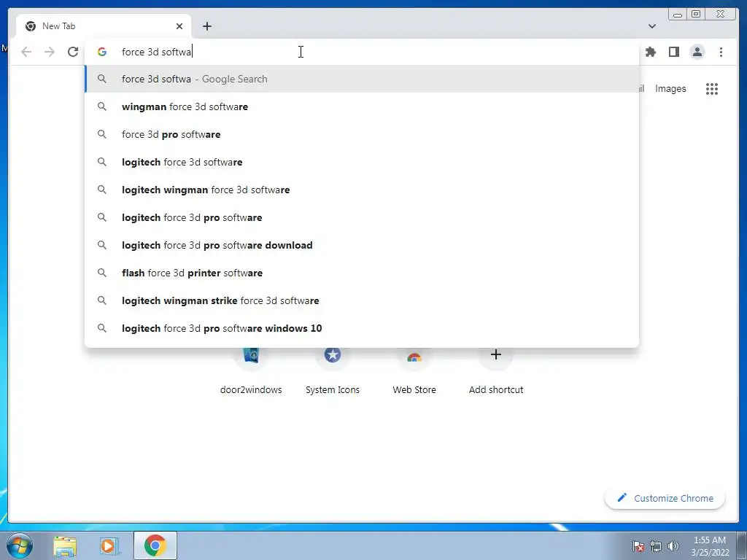Open the Windows Start button
This screenshot has height=560, width=747.
pos(20,545)
